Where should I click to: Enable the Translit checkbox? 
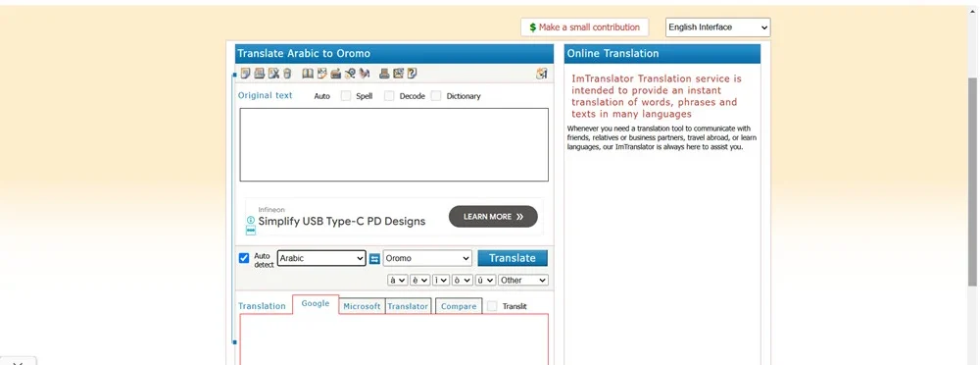click(492, 306)
